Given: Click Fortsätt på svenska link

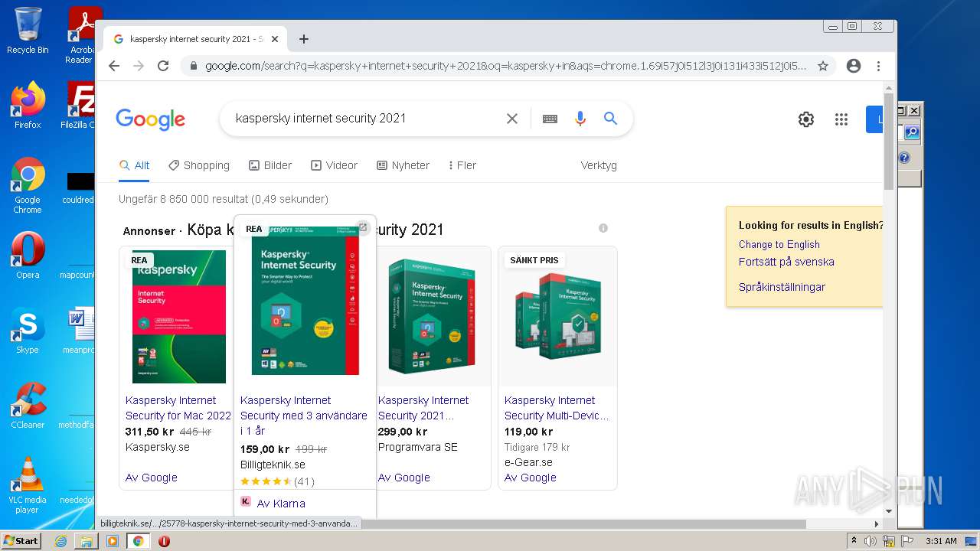Looking at the screenshot, I should pyautogui.click(x=786, y=262).
